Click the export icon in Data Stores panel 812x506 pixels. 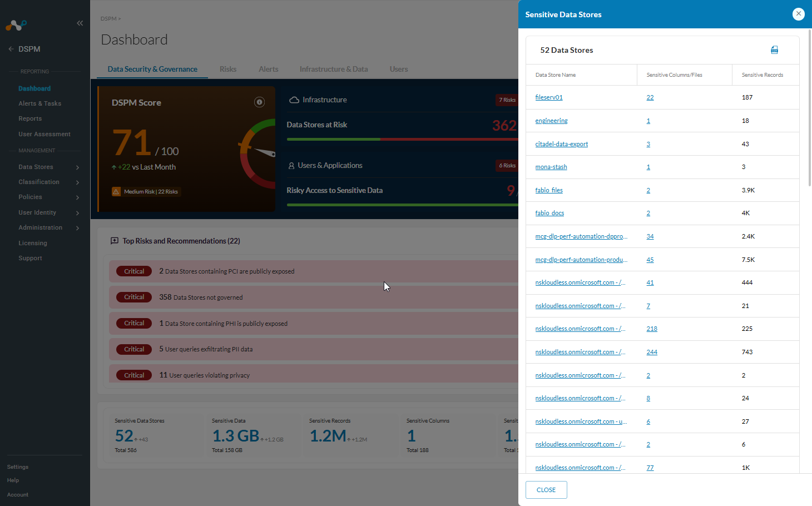click(x=774, y=50)
